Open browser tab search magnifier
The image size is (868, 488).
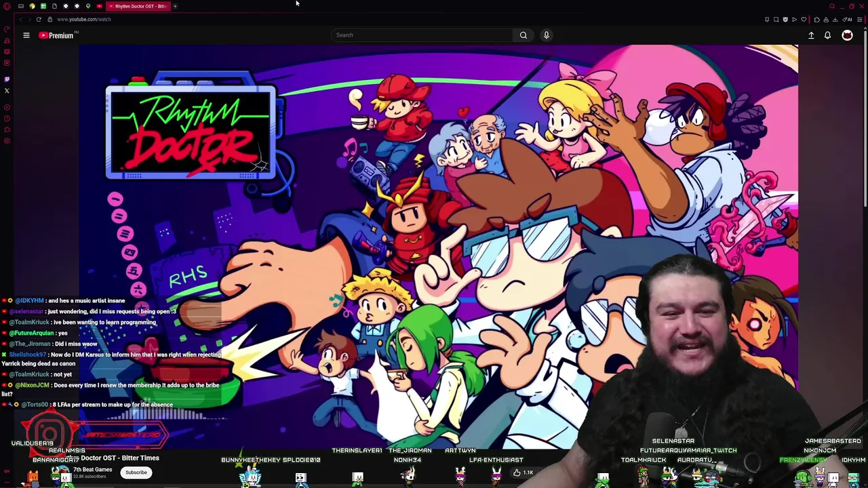tap(832, 6)
